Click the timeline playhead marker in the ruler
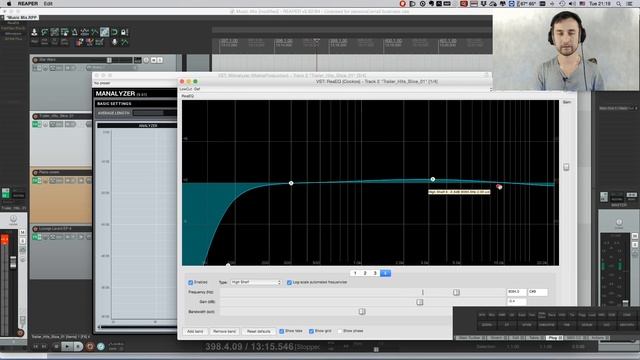 [x=316, y=41]
